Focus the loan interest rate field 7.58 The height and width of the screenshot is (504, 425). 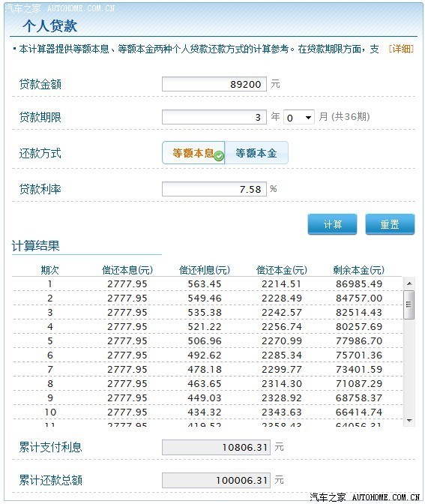coord(214,189)
